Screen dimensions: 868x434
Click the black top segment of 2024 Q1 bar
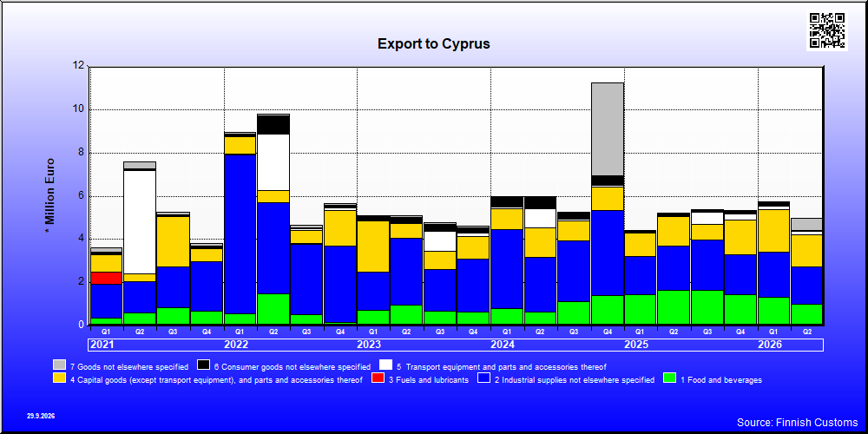tap(507, 201)
